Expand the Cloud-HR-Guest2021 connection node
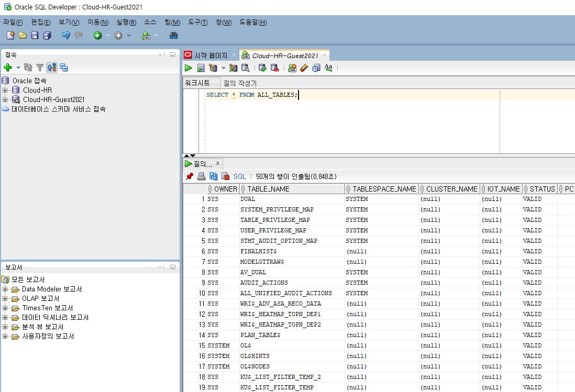Screen dimensions: 575x392 click(5, 99)
